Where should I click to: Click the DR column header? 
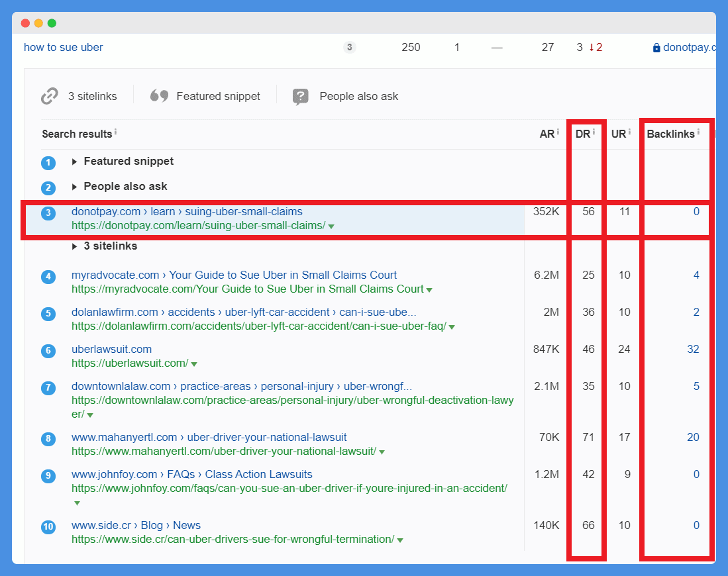click(x=583, y=134)
